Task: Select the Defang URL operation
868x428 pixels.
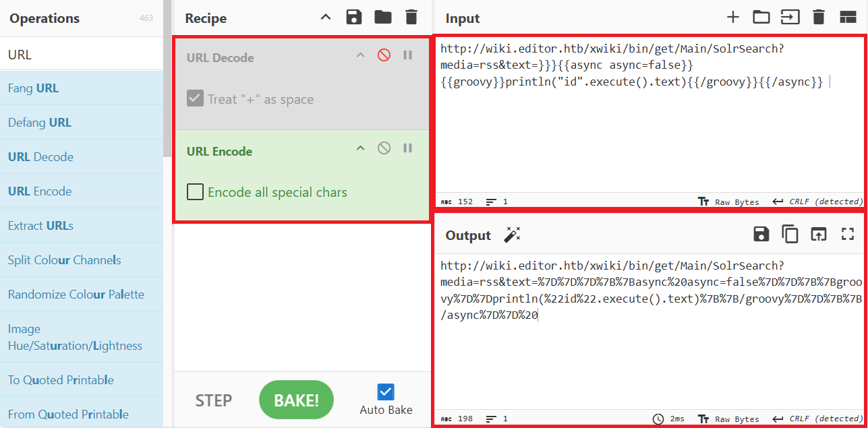Action: pyautogui.click(x=40, y=123)
